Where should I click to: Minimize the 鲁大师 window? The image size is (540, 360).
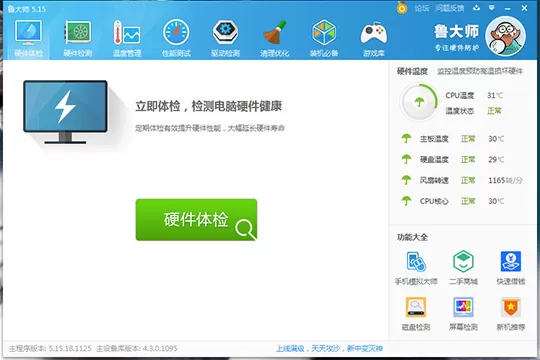(508, 8)
